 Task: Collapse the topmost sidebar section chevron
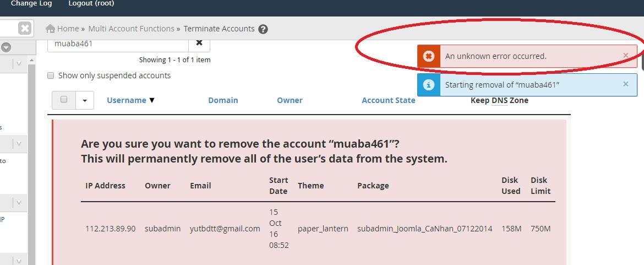coord(19,64)
